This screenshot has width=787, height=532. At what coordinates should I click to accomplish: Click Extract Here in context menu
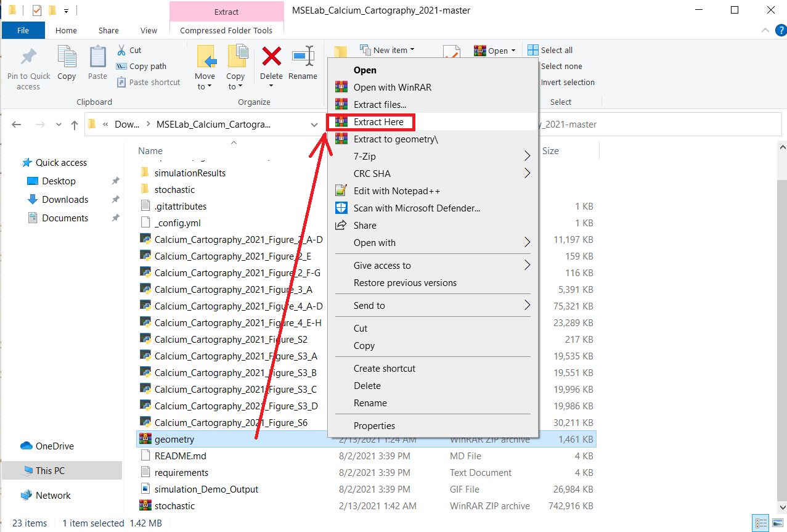378,122
